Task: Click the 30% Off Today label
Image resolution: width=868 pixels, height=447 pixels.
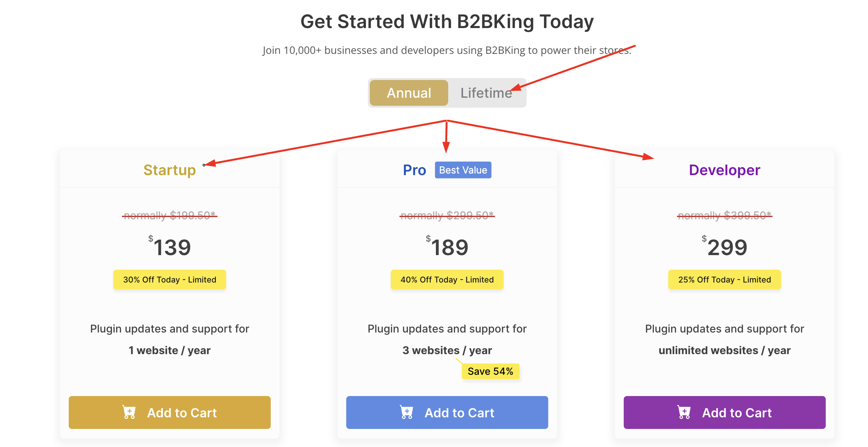Action: (169, 280)
